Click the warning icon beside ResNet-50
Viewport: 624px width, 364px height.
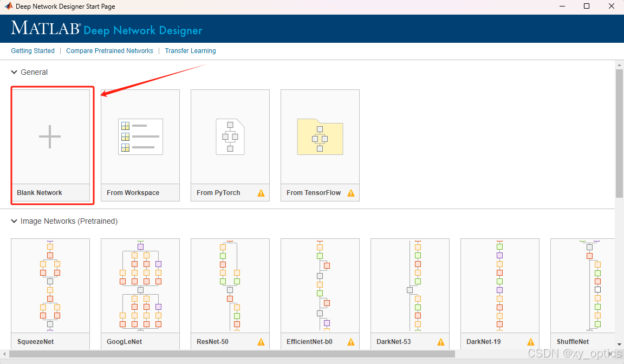[261, 342]
